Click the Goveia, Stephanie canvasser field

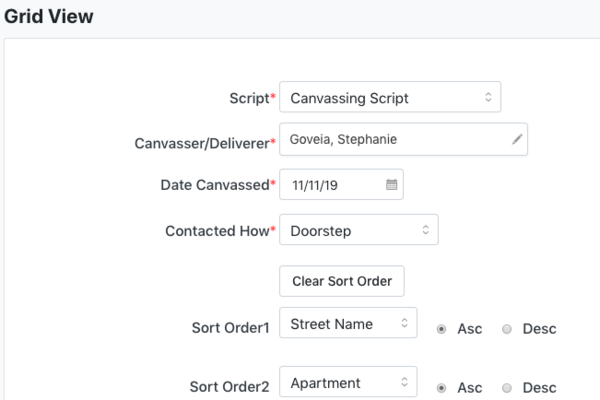(x=403, y=139)
